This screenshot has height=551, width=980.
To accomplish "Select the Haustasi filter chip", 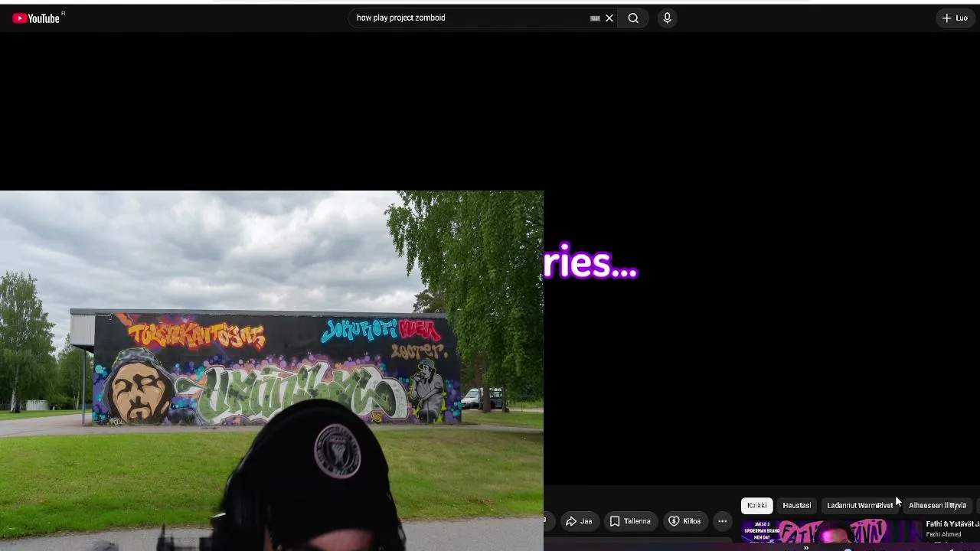I will pos(796,505).
